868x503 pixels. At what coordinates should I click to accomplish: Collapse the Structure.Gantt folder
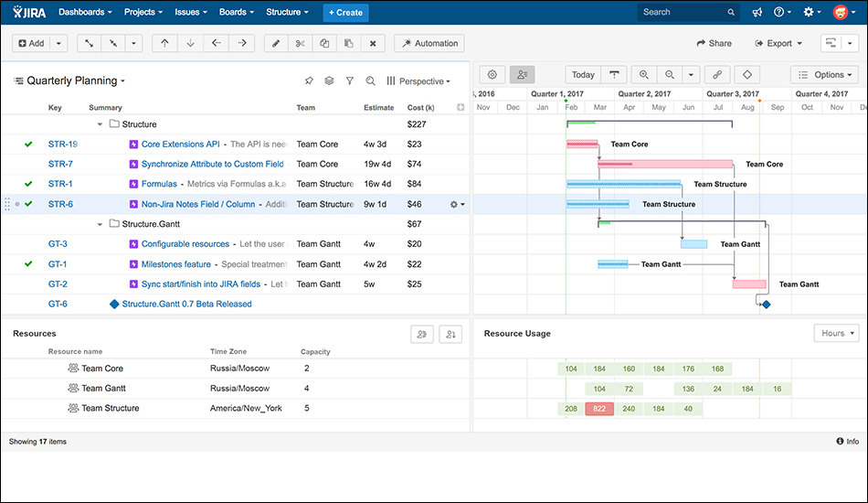click(100, 224)
